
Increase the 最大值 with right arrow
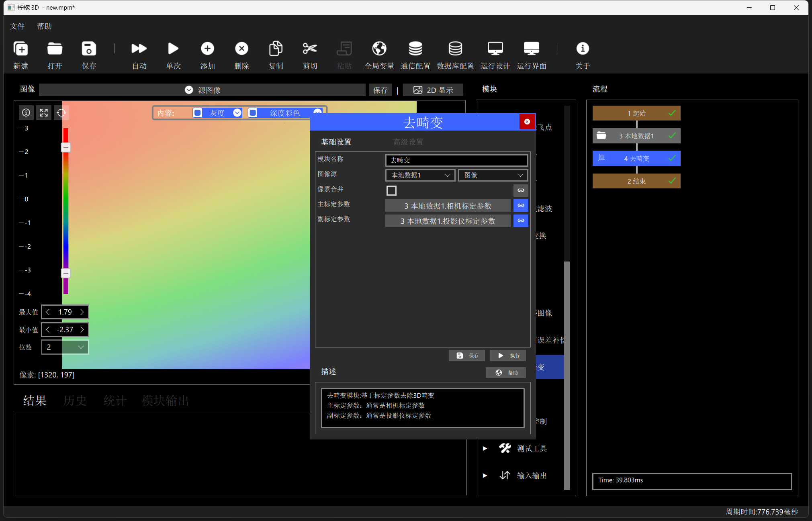[82, 312]
